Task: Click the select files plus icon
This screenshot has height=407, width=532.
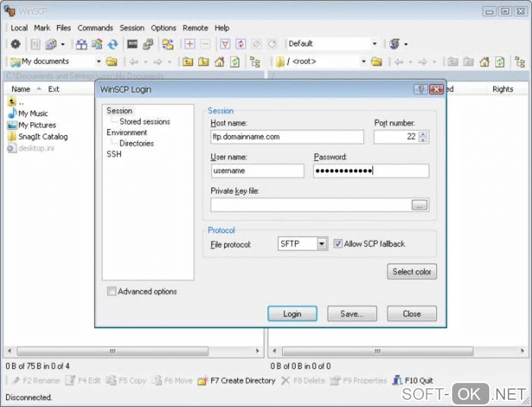Action: [x=190, y=44]
